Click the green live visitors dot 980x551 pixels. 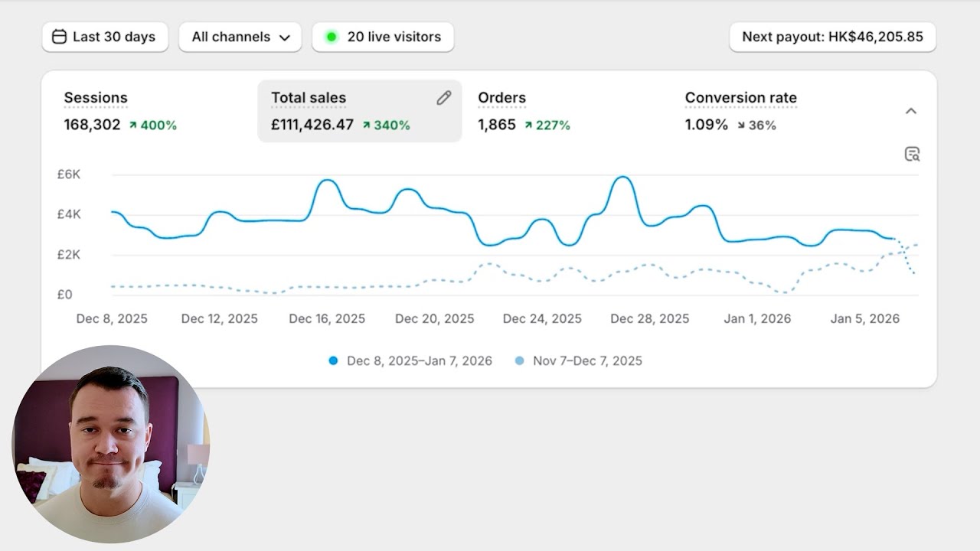(x=332, y=37)
